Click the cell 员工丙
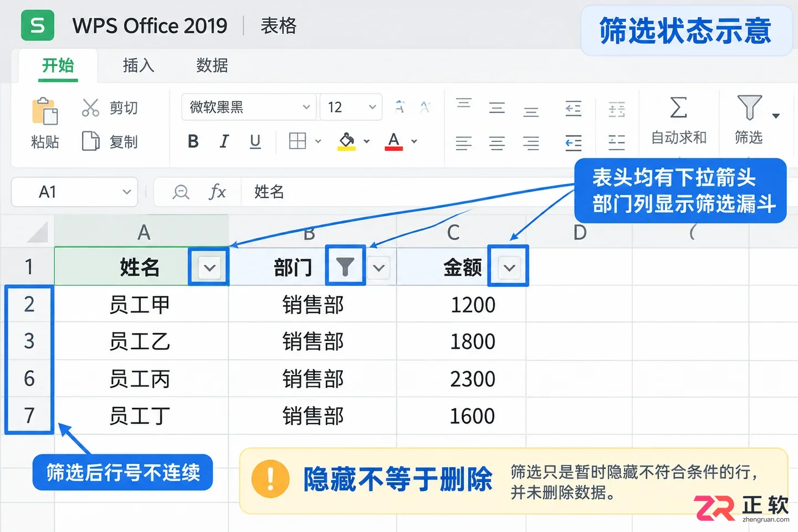 [142, 378]
